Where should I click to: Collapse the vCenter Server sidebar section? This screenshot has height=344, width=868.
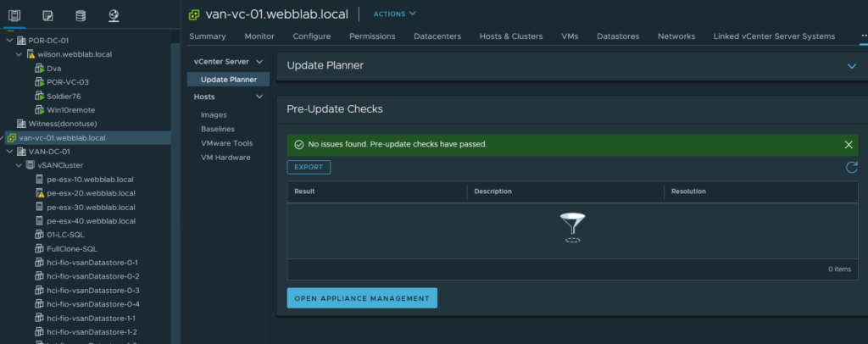coord(259,62)
